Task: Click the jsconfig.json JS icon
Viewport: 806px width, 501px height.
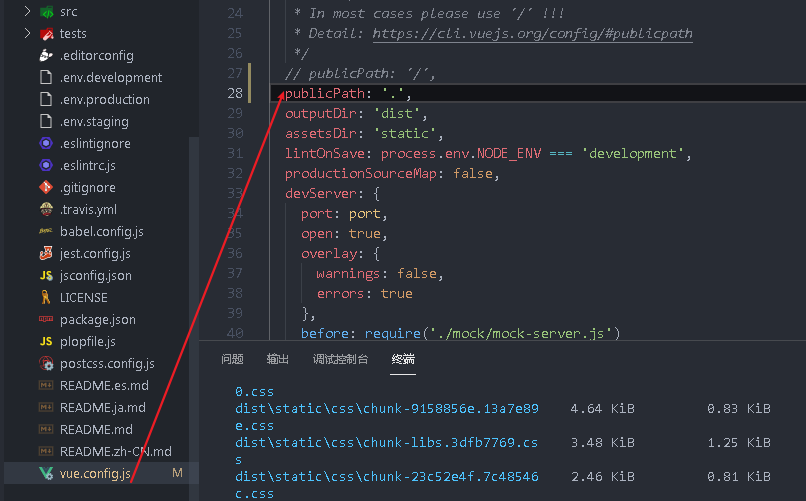Action: 46,275
